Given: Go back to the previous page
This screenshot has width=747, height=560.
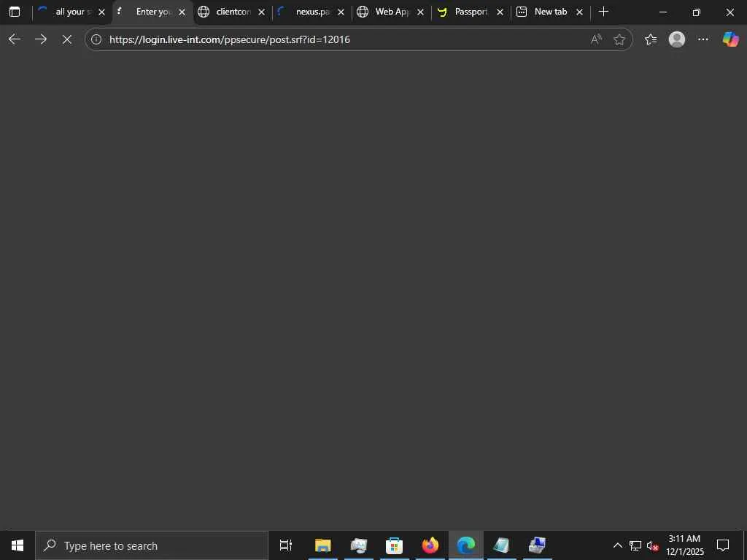Looking at the screenshot, I should 15,39.
